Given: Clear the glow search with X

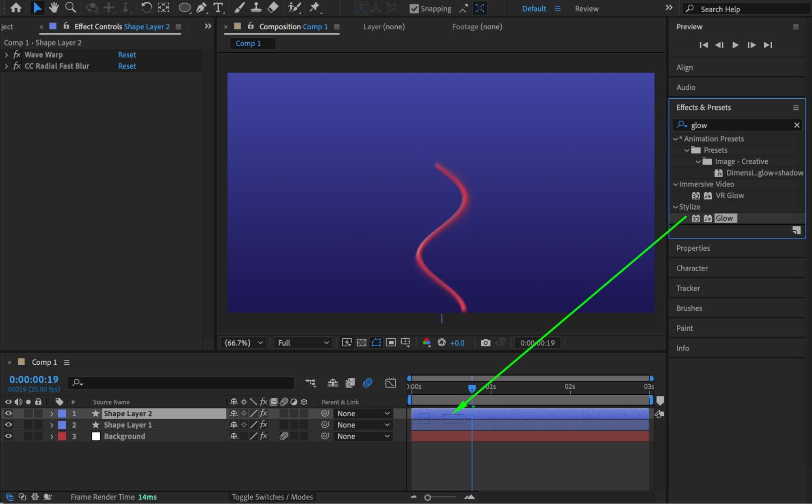Looking at the screenshot, I should click(x=797, y=125).
